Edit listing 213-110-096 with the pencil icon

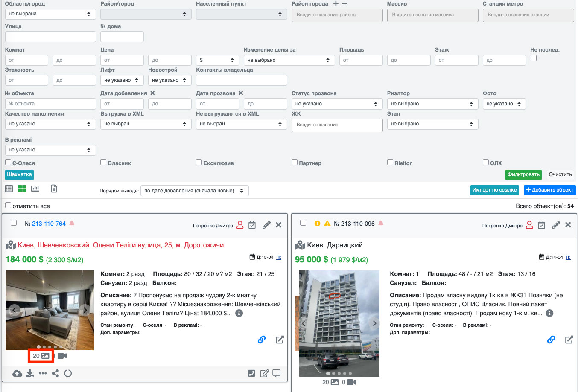(x=556, y=225)
